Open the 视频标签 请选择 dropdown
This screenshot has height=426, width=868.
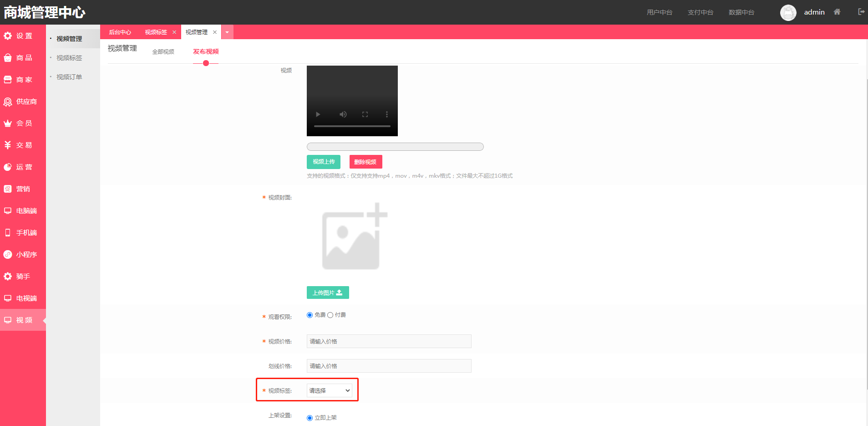click(330, 390)
